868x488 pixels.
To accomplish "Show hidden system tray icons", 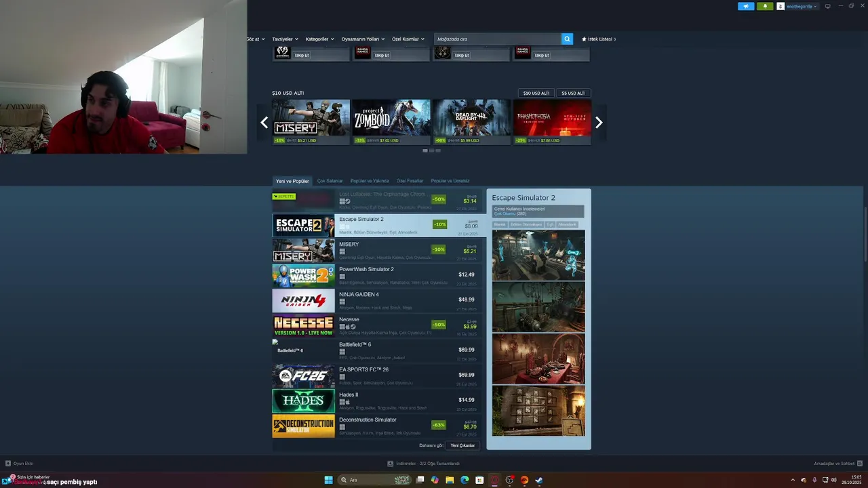I will click(793, 480).
